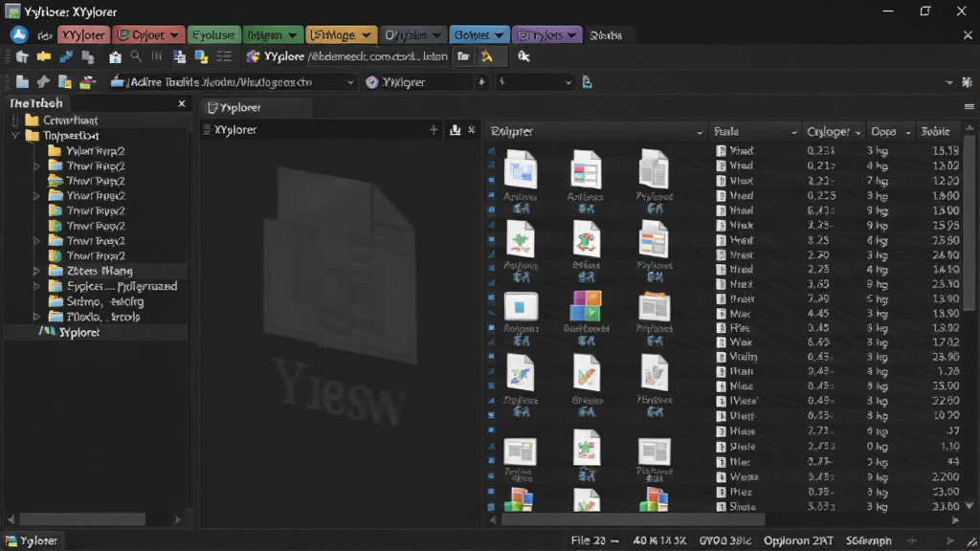Image resolution: width=980 pixels, height=551 pixels.
Task: Click the blue crossed-arrows toolbar icon
Action: [66, 56]
